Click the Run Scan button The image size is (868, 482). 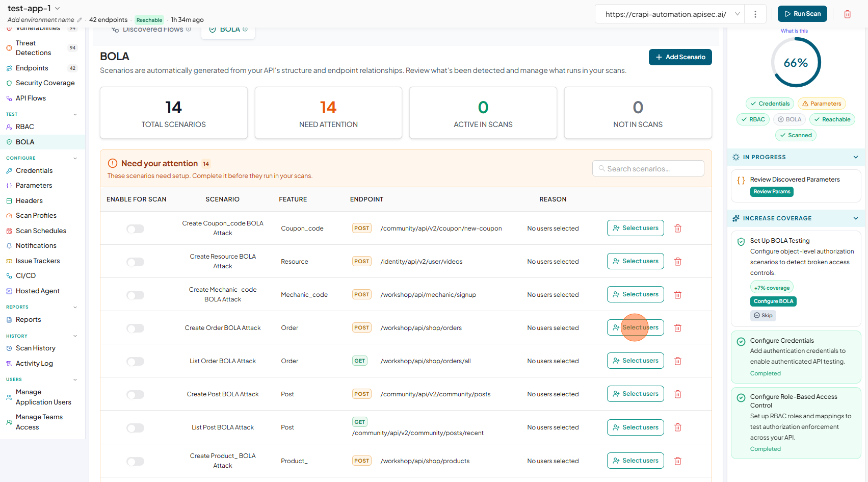click(802, 14)
